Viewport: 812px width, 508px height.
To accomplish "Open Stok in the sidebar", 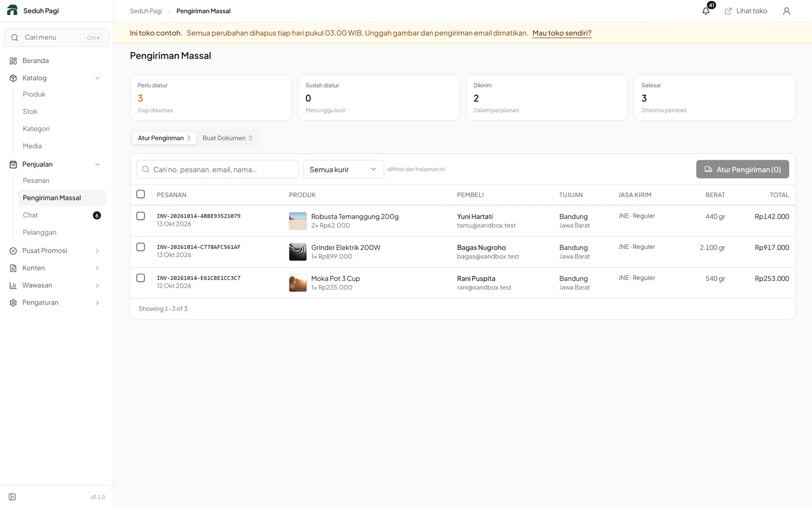I will [x=30, y=112].
